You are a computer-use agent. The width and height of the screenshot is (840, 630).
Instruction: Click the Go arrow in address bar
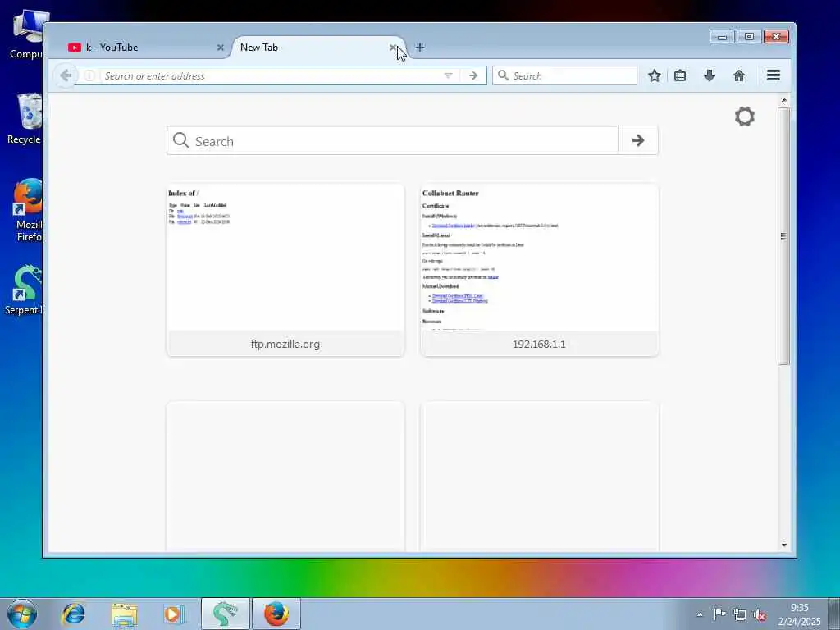pos(473,75)
